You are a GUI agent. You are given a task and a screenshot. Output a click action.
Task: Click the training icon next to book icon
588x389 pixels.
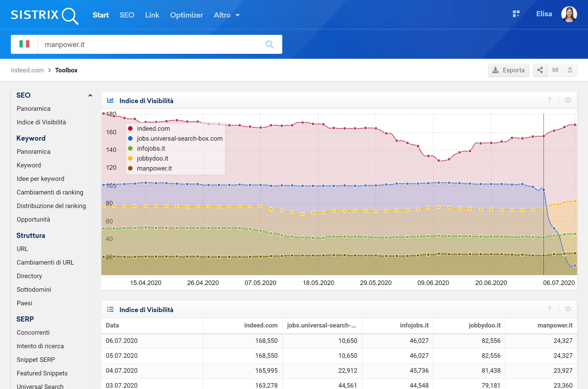tap(570, 70)
